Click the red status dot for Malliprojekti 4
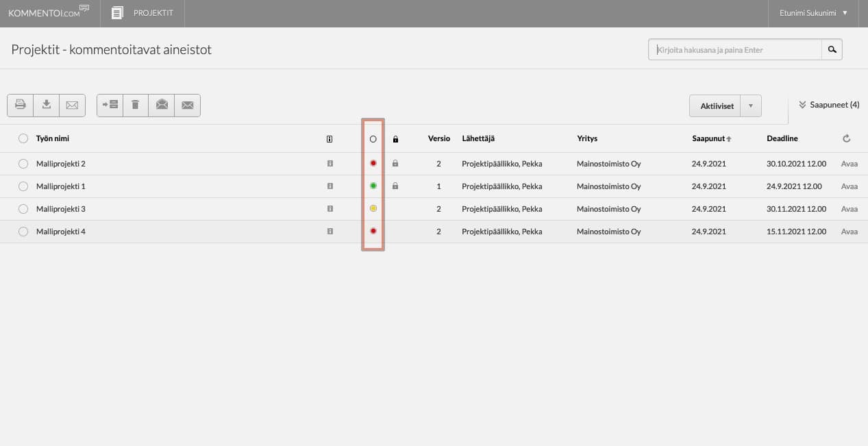868x446 pixels. [373, 232]
